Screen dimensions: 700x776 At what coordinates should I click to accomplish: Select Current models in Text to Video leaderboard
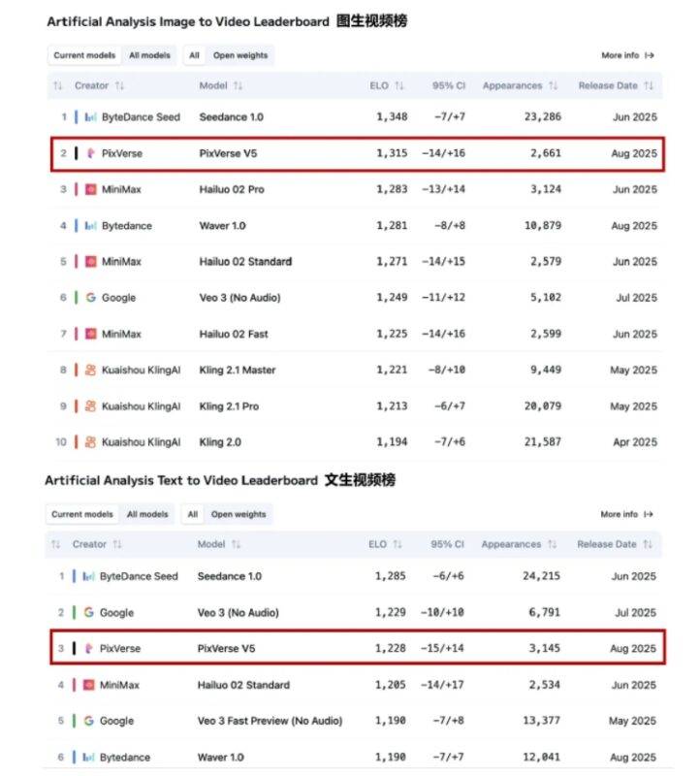[x=82, y=514]
